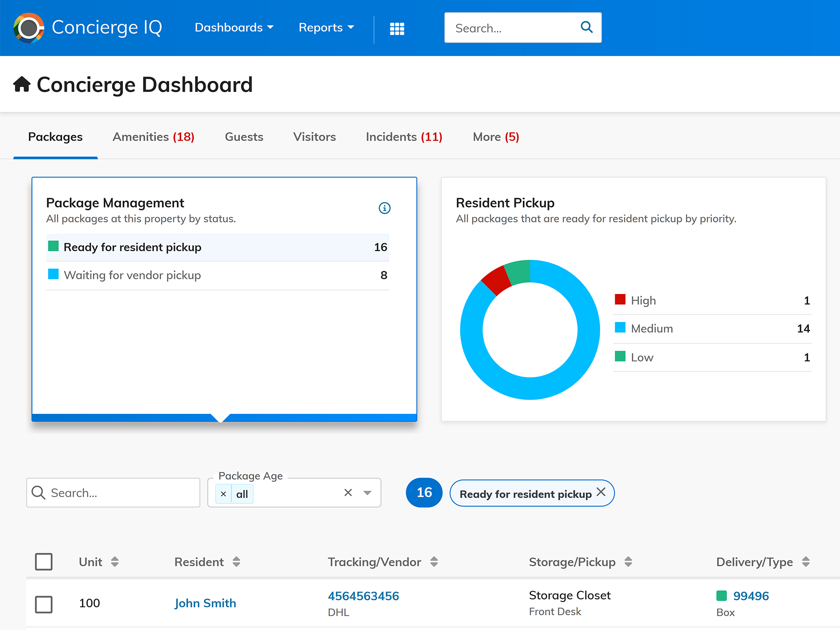The width and height of the screenshot is (840, 630).
Task: Remove the 'all' tag in Package Age
Action: coord(224,494)
